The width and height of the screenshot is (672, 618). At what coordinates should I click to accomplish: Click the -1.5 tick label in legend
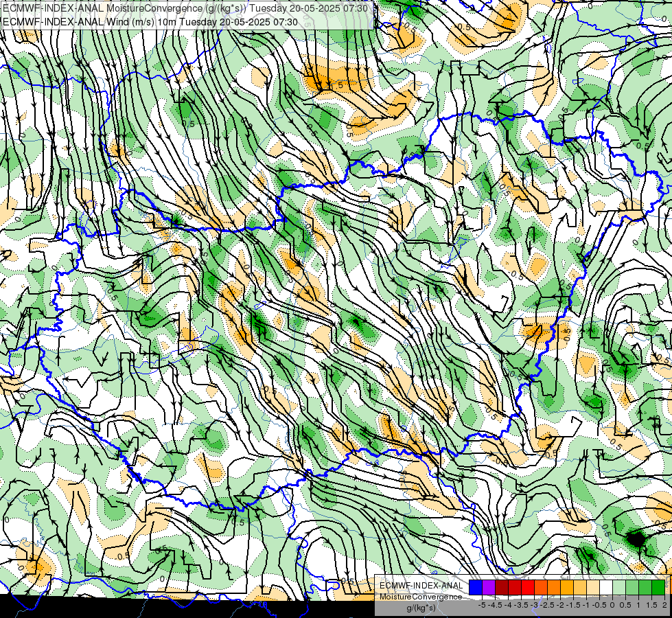tap(573, 605)
